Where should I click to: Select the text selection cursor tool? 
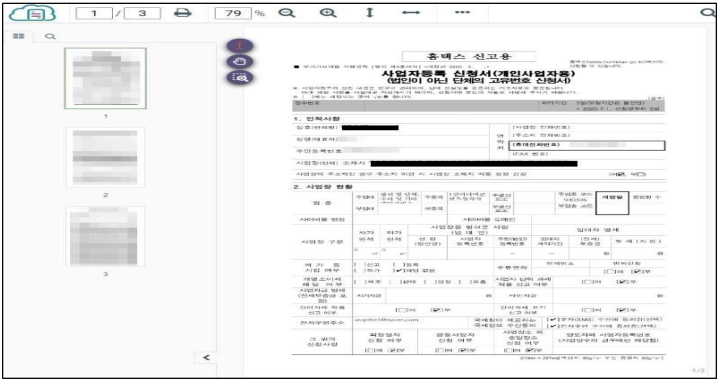[x=240, y=46]
